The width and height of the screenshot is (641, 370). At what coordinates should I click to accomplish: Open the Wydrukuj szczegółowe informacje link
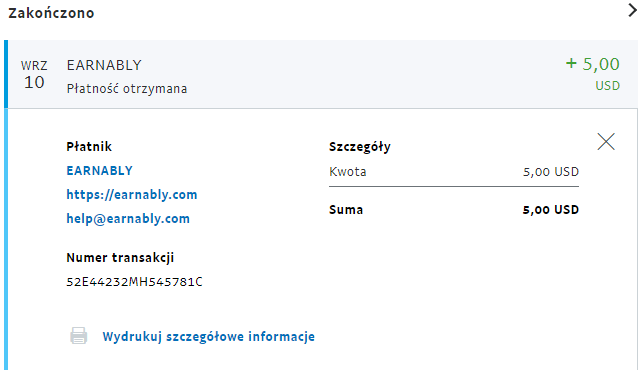point(208,336)
